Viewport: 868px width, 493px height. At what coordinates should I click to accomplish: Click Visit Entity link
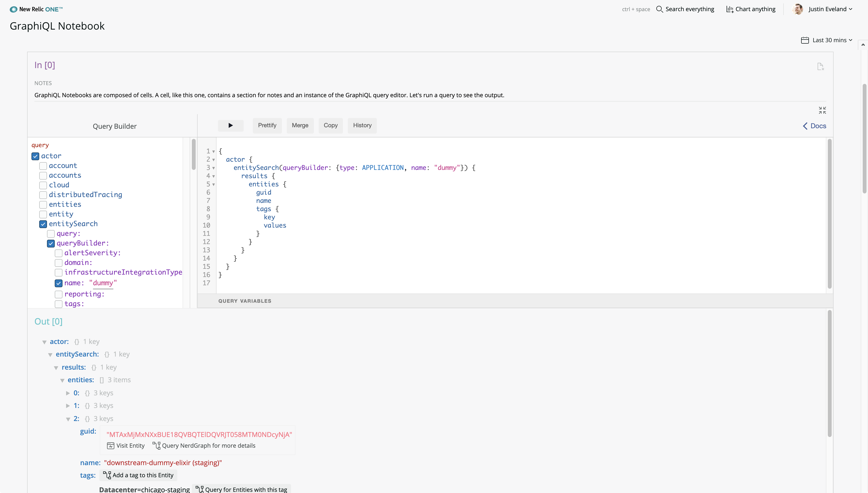point(126,446)
